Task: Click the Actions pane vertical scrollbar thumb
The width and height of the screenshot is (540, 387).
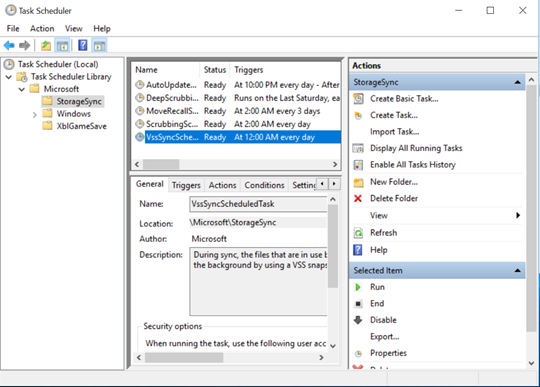Action: pyautogui.click(x=531, y=209)
